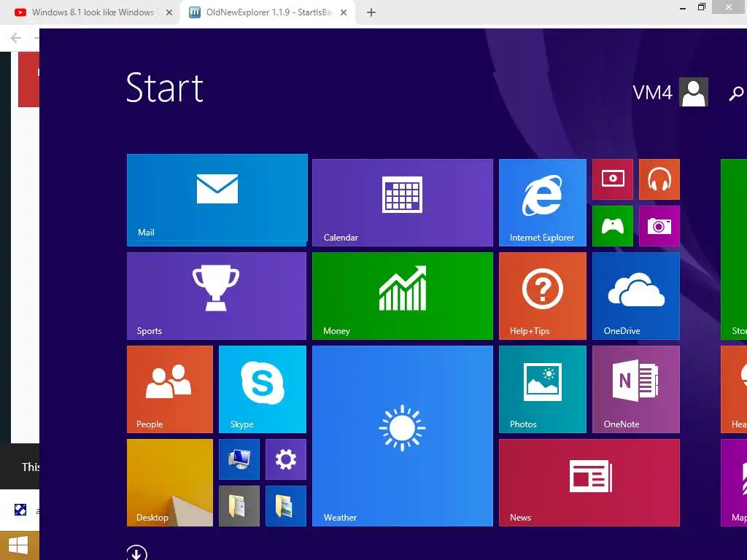Close the OldNewExplorer browser tab

click(344, 12)
